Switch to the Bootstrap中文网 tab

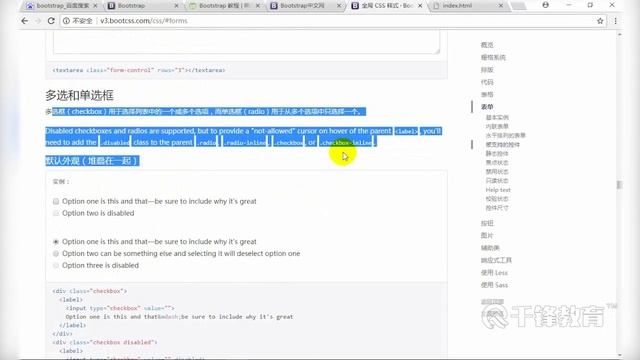[305, 6]
